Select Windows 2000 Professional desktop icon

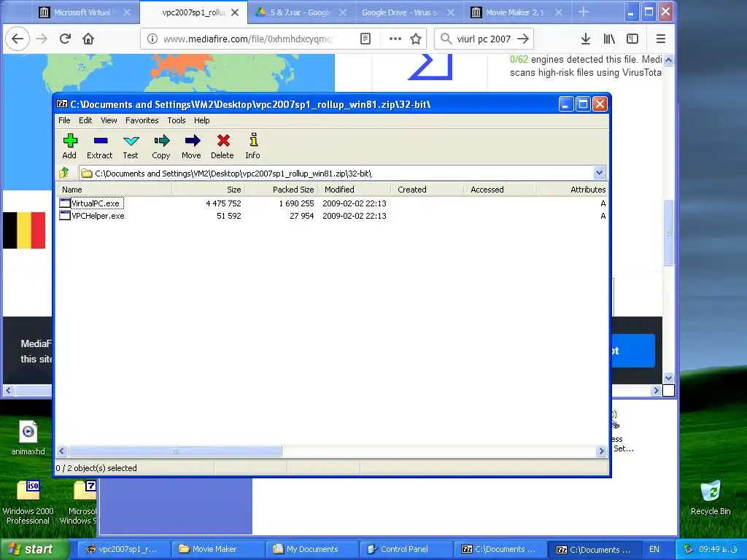(28, 502)
